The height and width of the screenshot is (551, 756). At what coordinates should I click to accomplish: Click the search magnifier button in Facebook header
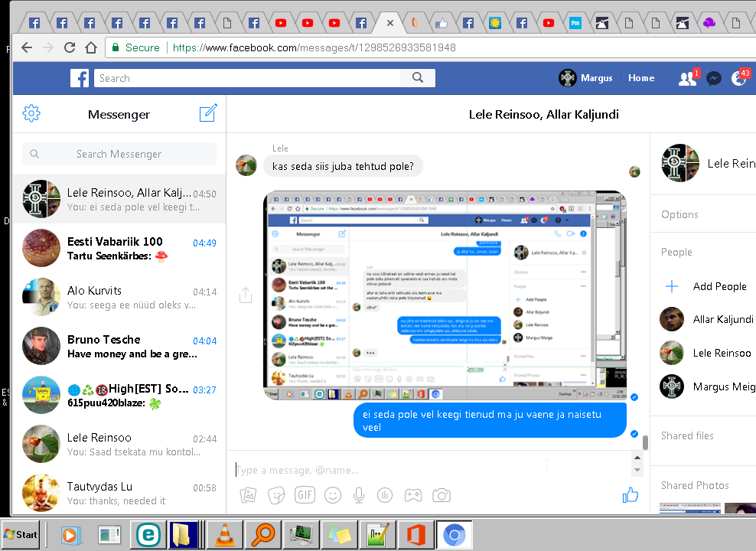coord(418,77)
